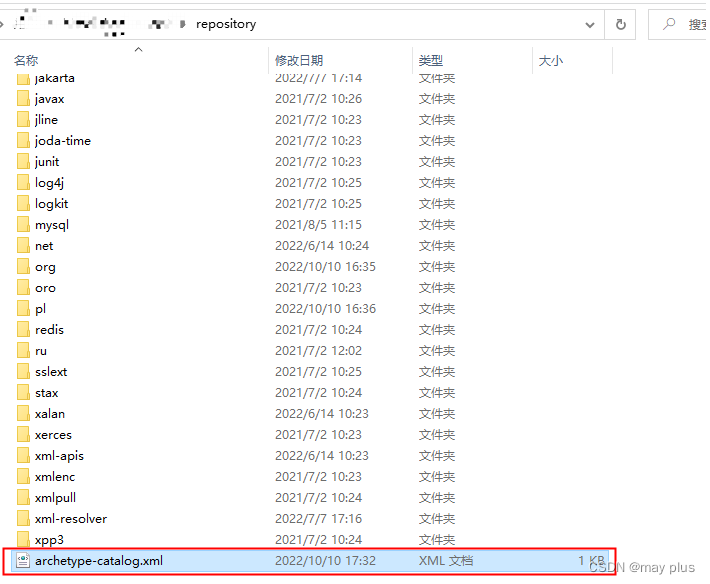The height and width of the screenshot is (584, 710).
Task: Click the folder name 'org'
Action: [x=45, y=267]
